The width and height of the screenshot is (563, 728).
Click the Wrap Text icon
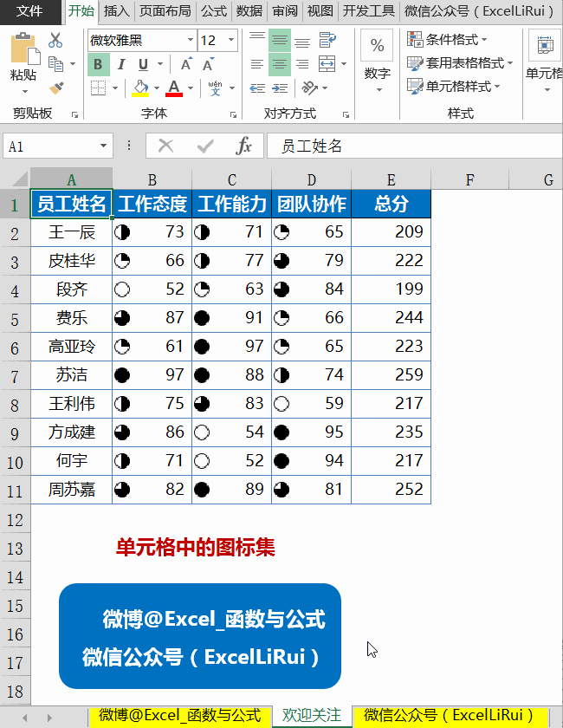(327, 40)
